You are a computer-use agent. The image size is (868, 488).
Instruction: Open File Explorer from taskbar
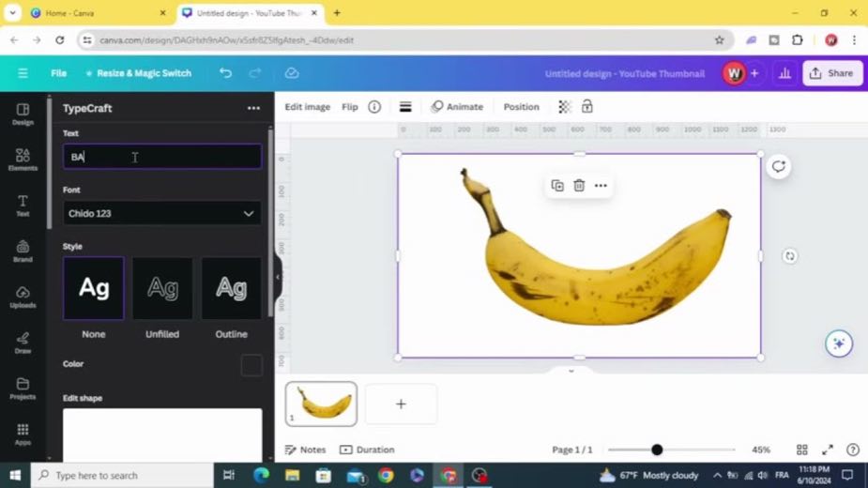(x=292, y=475)
